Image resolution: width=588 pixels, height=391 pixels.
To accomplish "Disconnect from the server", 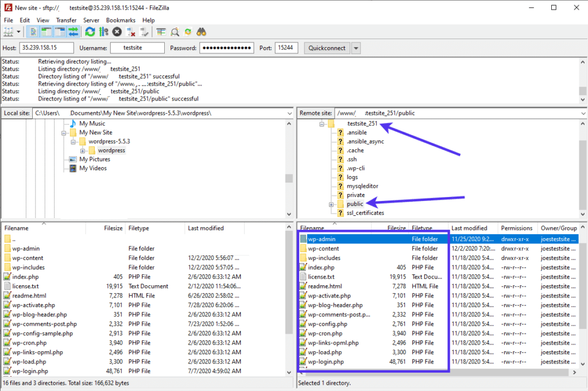I will tap(131, 32).
